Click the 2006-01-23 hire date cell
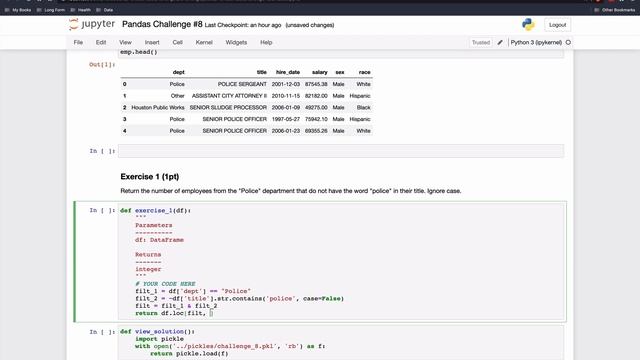Viewport: 640px width, 360px height. (286, 131)
